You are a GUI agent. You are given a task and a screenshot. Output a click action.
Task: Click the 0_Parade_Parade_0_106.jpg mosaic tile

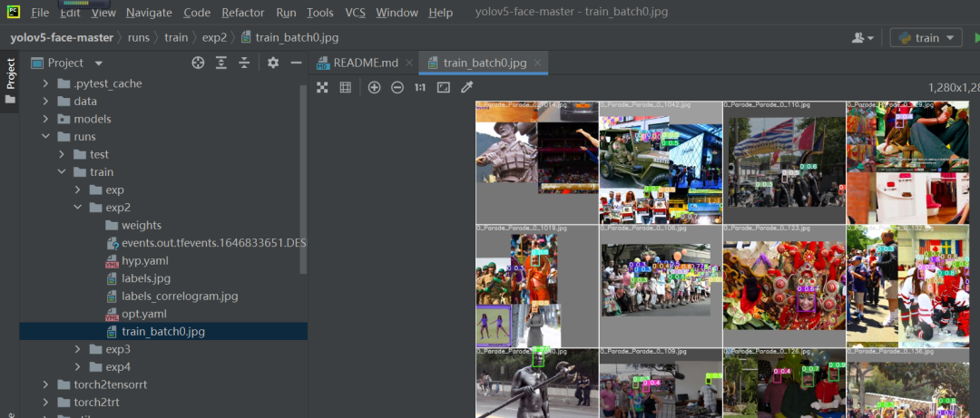(x=661, y=287)
